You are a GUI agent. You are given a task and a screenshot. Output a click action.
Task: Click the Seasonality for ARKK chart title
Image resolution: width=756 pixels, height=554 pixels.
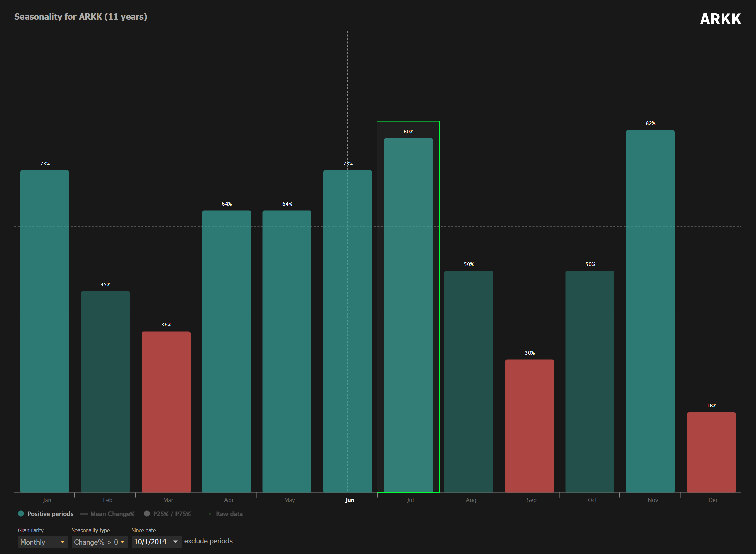coord(81,17)
